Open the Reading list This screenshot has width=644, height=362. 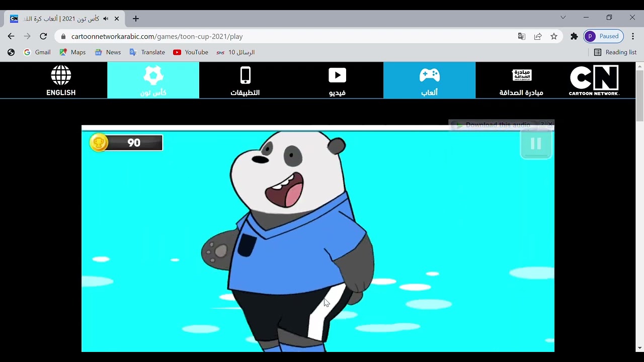click(615, 52)
